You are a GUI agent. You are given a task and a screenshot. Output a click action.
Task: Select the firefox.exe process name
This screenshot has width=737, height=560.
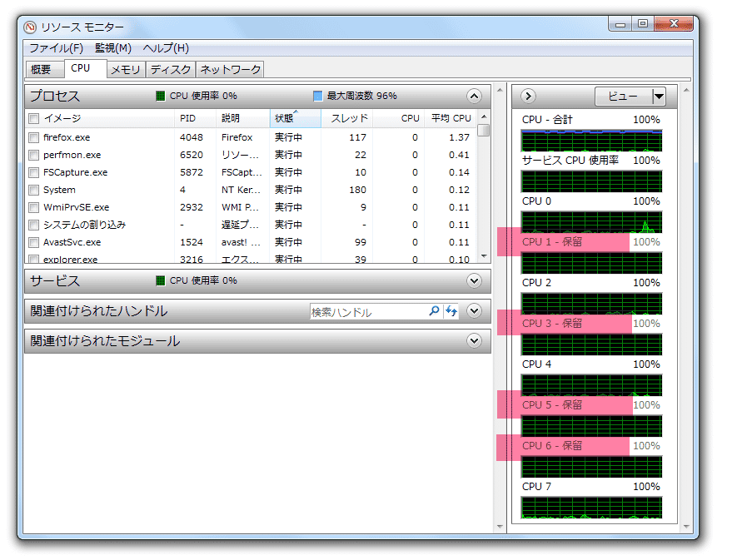click(67, 137)
